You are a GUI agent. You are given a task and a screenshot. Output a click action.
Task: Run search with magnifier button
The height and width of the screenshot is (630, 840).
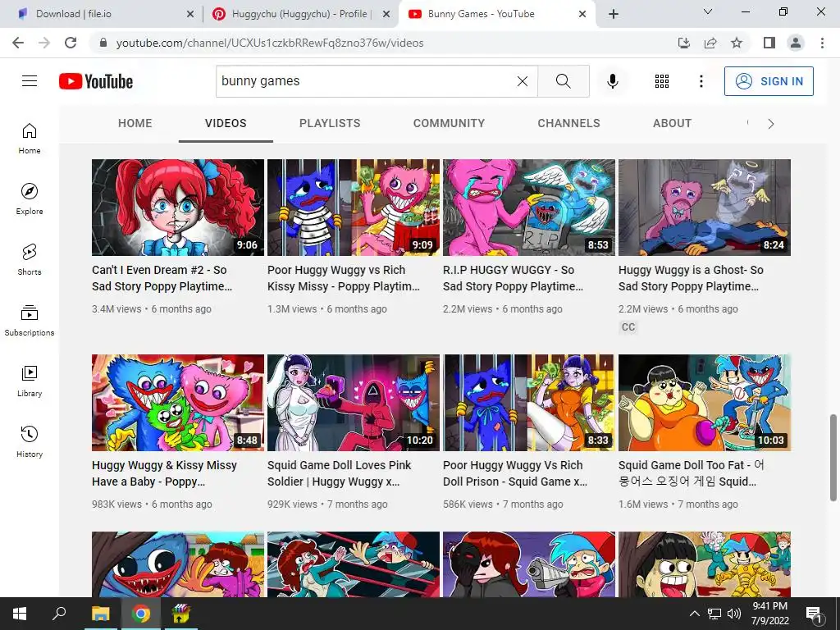(563, 81)
